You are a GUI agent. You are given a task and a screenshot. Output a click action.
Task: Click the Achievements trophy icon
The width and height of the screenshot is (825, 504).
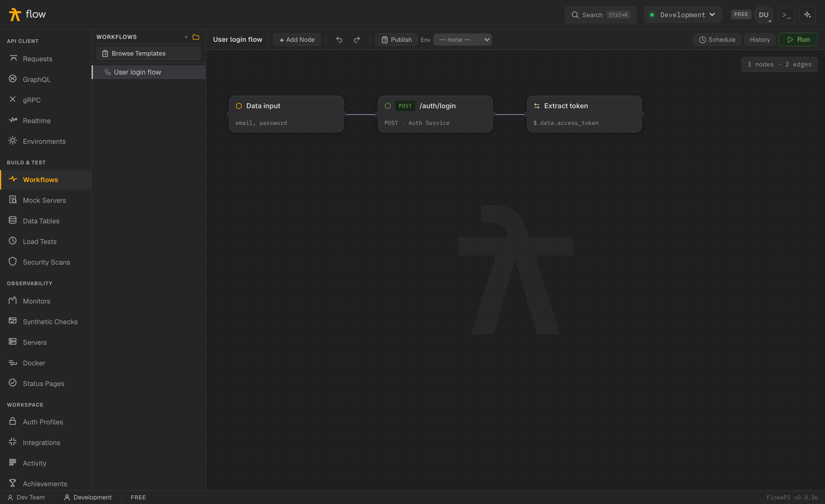[13, 483]
